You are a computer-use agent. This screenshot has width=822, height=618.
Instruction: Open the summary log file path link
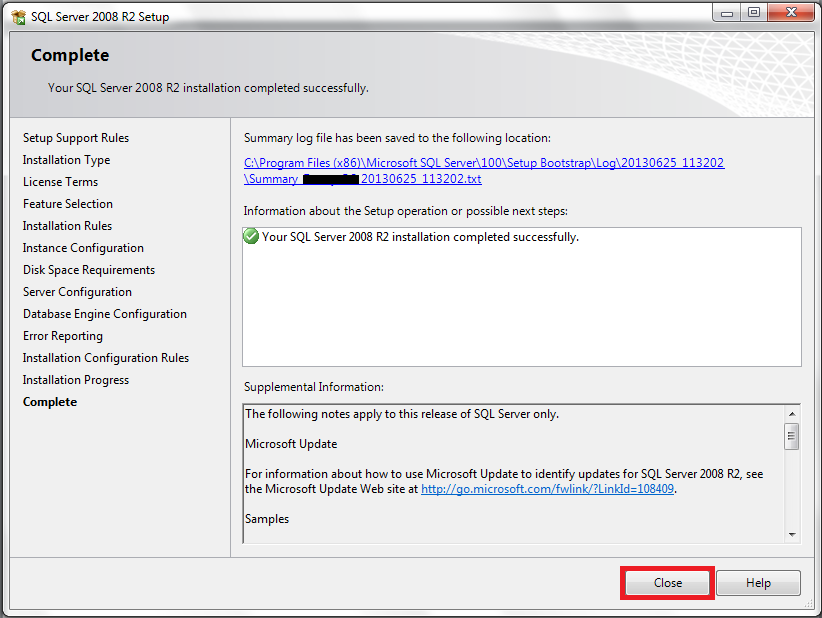pos(484,171)
